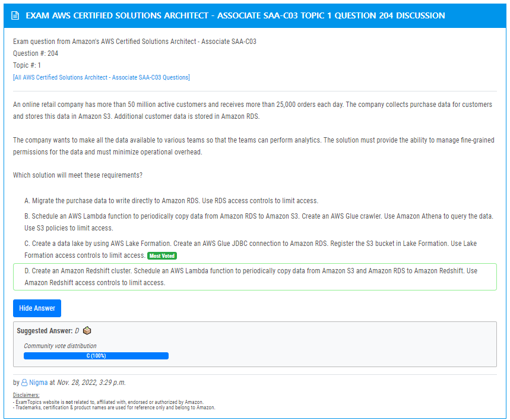
Task: Click the disclaimer line about ExamTopics affiliation
Action: pyautogui.click(x=108, y=402)
